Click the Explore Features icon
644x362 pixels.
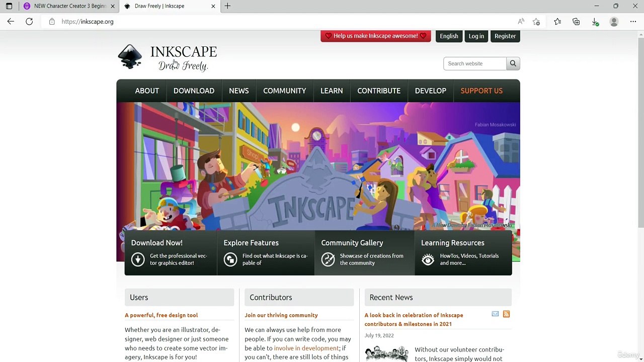pyautogui.click(x=230, y=259)
